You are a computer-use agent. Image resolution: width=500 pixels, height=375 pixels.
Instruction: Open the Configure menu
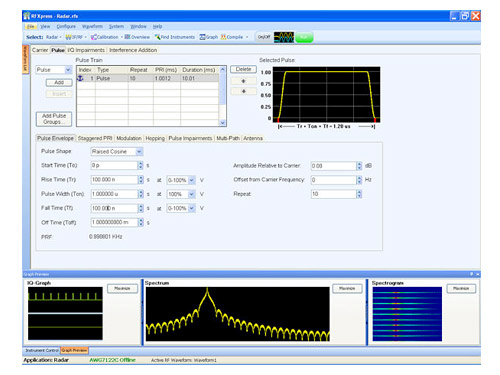(x=66, y=26)
